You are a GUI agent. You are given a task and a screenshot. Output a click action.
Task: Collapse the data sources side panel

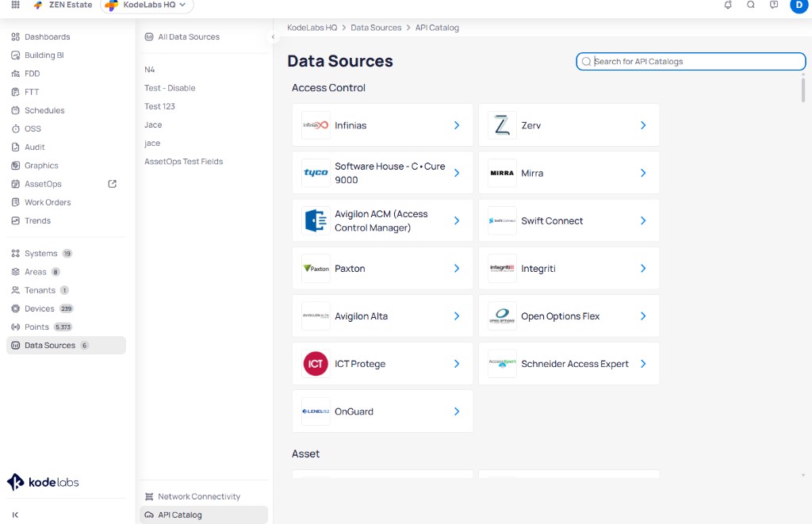click(273, 36)
